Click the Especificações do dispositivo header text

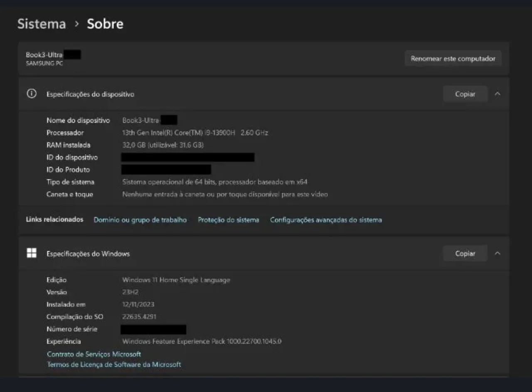coord(90,94)
